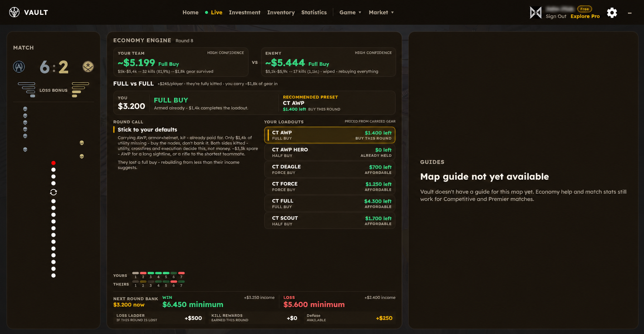Click the Explore Pro link
This screenshot has height=334, width=644.
point(585,16)
